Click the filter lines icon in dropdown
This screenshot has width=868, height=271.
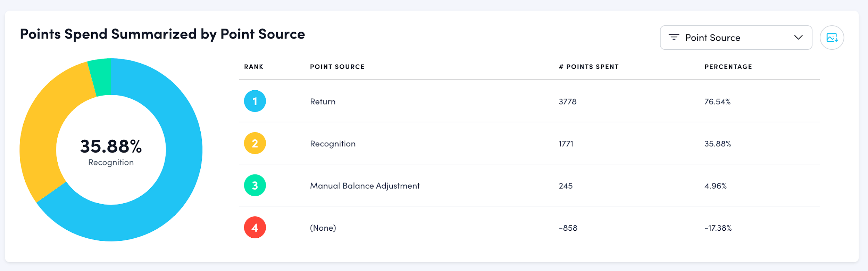click(x=674, y=37)
